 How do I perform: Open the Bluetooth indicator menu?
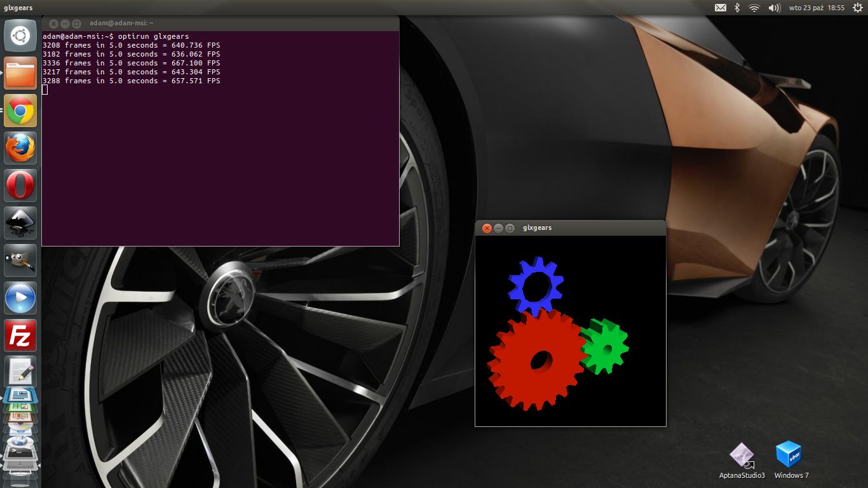click(737, 8)
